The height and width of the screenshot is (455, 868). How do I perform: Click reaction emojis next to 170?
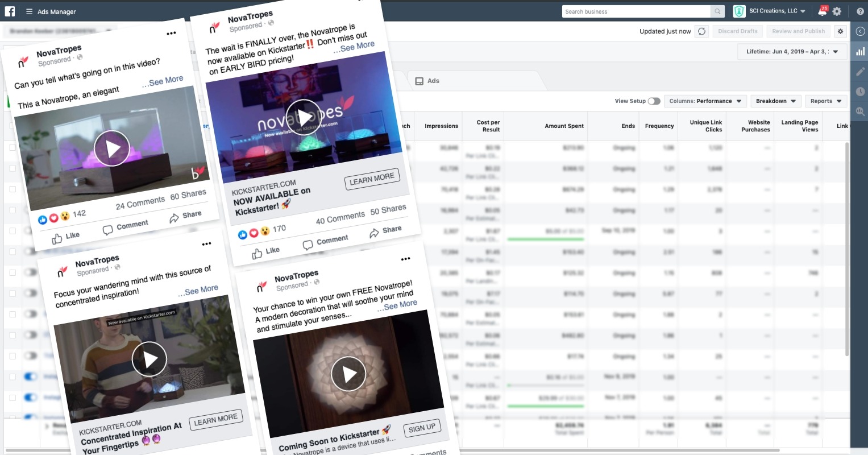pos(254,233)
